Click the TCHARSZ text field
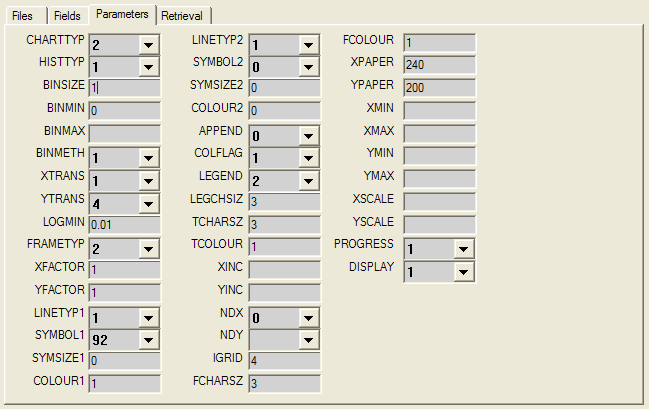 point(284,223)
